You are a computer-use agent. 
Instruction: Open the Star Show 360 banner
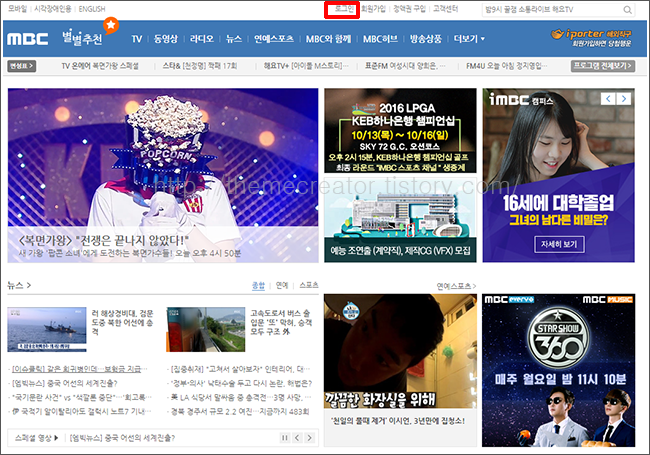(558, 370)
